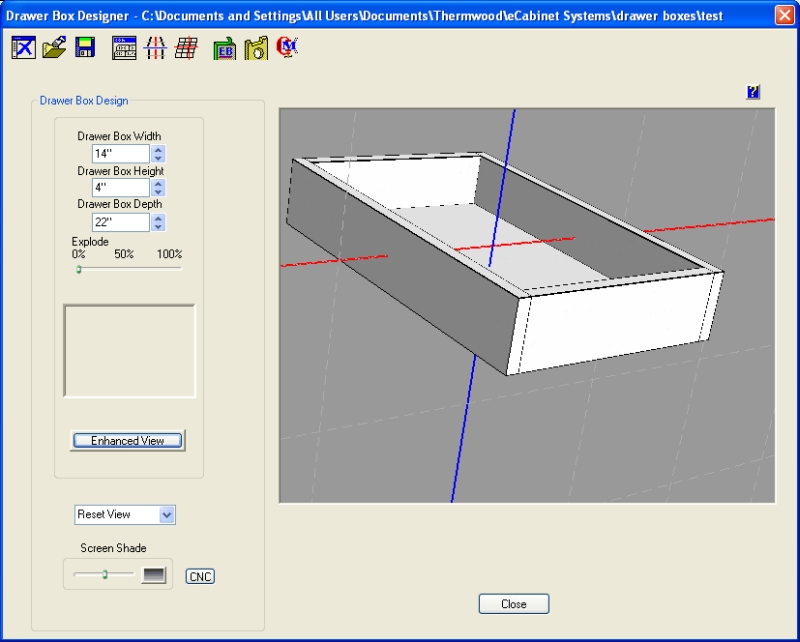
Task: Click the yellow hardware-shaped toolbar icon
Action: pos(255,47)
